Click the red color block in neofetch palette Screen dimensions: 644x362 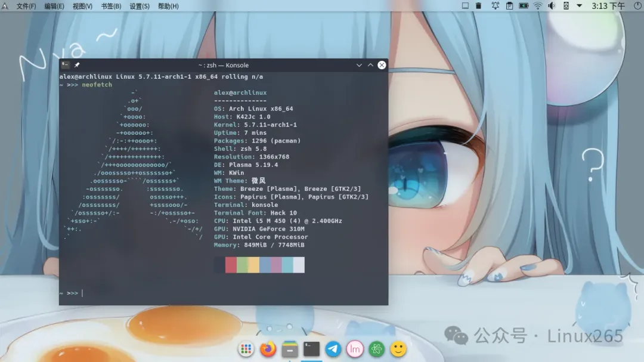[231, 265]
